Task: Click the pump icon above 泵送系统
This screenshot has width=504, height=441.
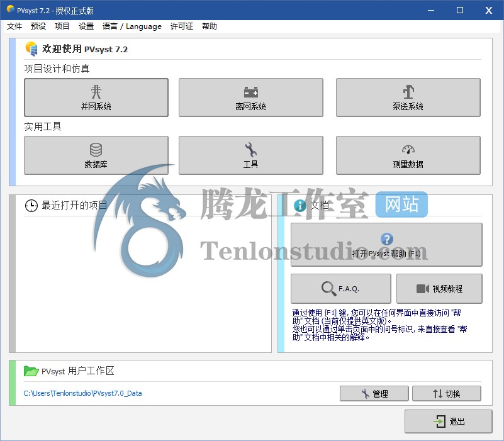Action: click(x=408, y=92)
